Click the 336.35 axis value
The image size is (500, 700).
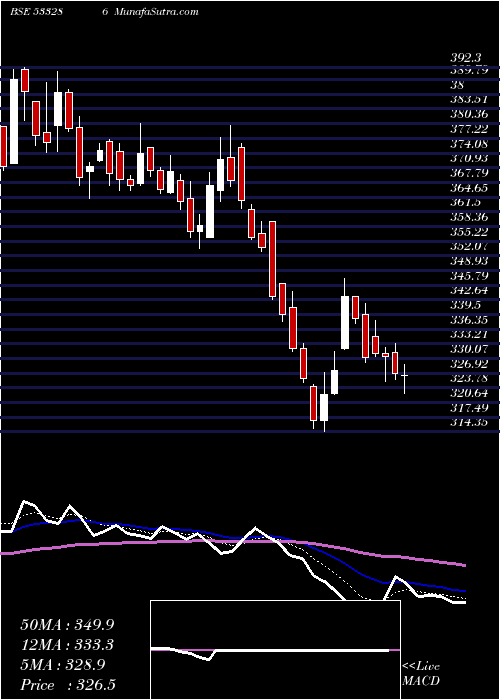(x=469, y=320)
